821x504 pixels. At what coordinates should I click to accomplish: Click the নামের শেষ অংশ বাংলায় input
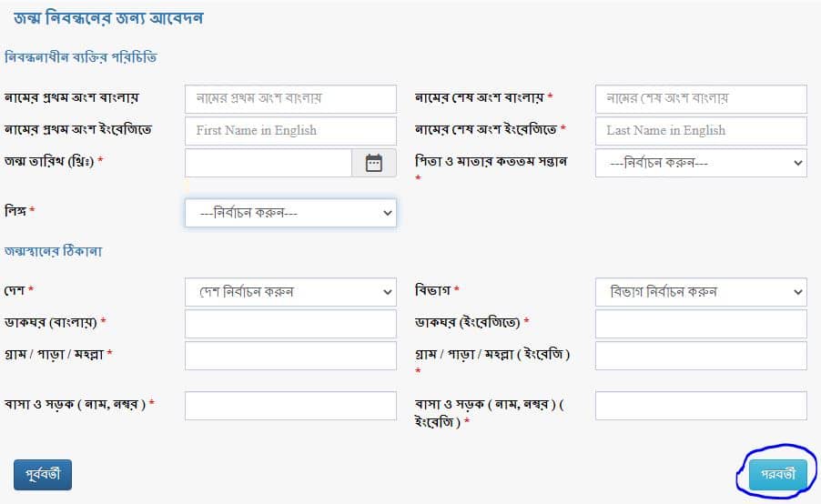pyautogui.click(x=701, y=98)
